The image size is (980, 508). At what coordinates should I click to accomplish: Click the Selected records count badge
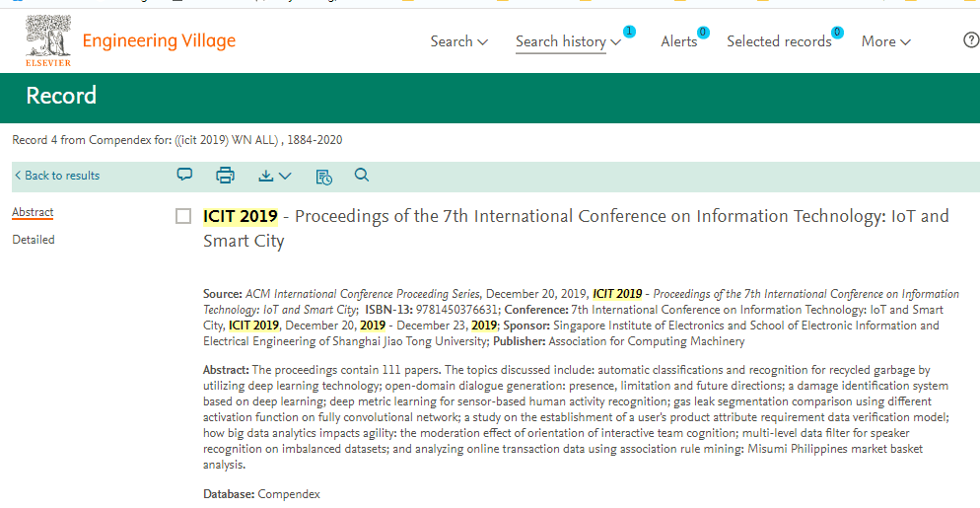click(x=837, y=32)
